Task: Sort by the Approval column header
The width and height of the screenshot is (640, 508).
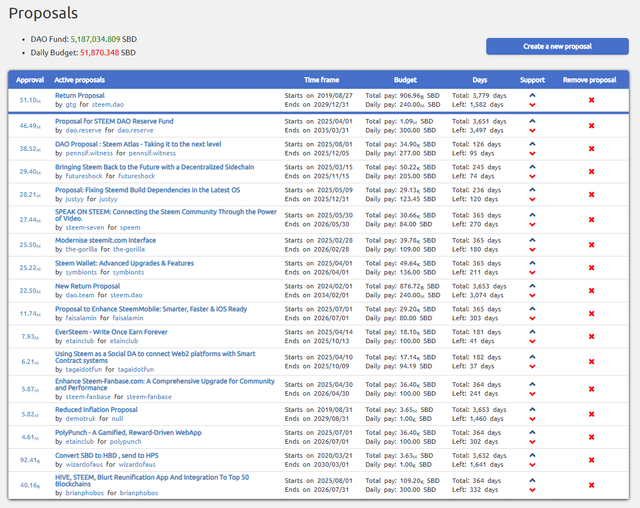Action: [x=30, y=80]
